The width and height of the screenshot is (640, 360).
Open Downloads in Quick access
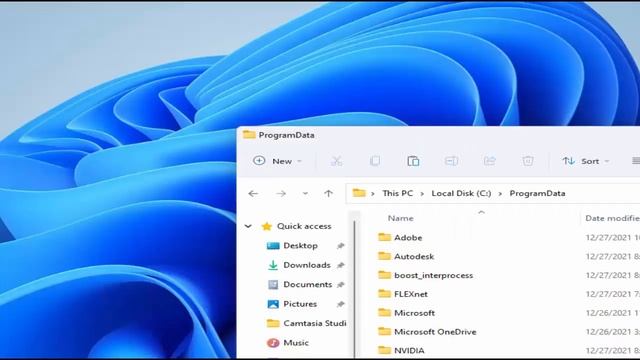(307, 265)
